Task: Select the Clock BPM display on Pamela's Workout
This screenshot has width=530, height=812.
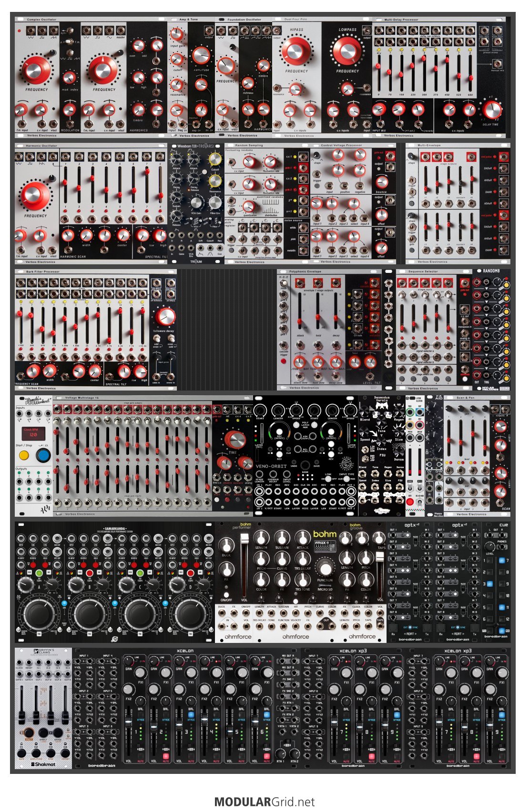Action: tap(34, 433)
